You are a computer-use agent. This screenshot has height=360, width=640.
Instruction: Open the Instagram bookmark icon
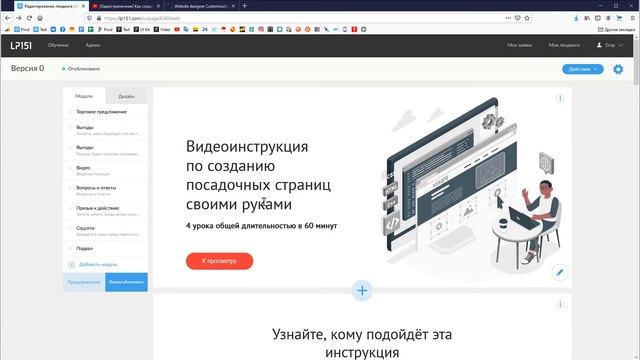pyautogui.click(x=261, y=29)
